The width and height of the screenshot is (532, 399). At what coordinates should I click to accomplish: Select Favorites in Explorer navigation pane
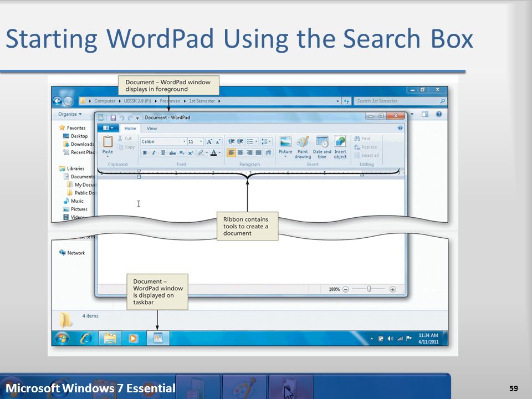tap(72, 128)
